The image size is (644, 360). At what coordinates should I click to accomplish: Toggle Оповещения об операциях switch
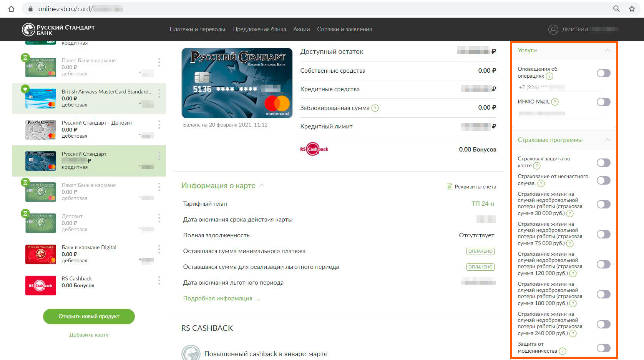tap(603, 73)
